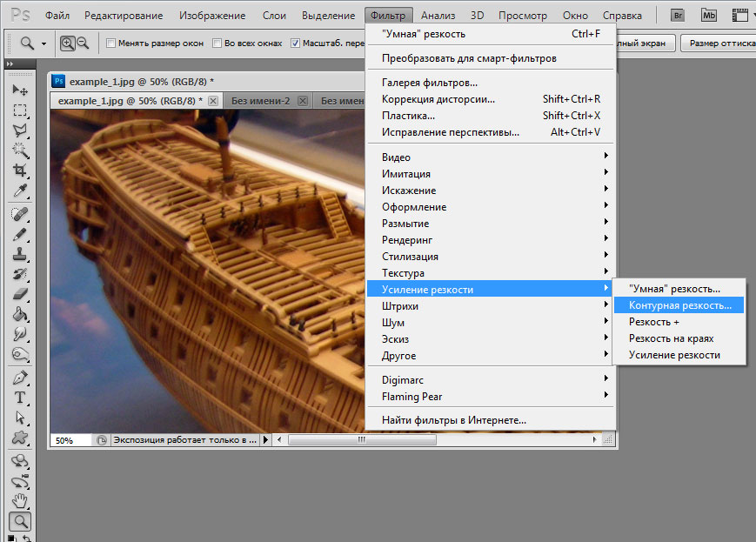This screenshot has height=542, width=756.
Task: Choose 'Контурная резкость...' from the submenu
Action: [679, 305]
